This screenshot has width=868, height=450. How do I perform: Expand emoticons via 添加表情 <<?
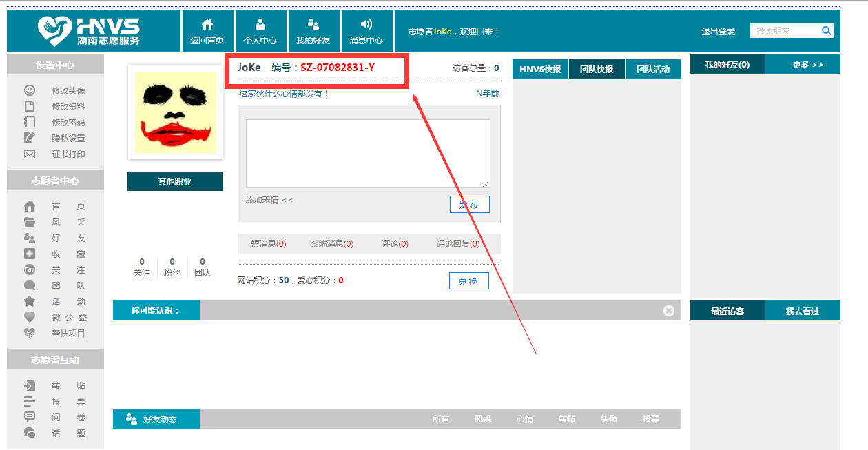tap(269, 200)
